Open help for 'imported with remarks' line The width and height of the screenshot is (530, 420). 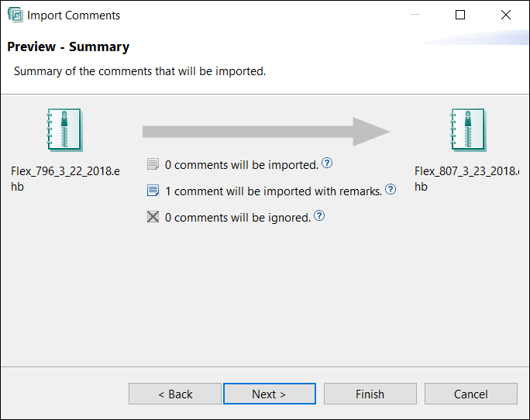[391, 189]
